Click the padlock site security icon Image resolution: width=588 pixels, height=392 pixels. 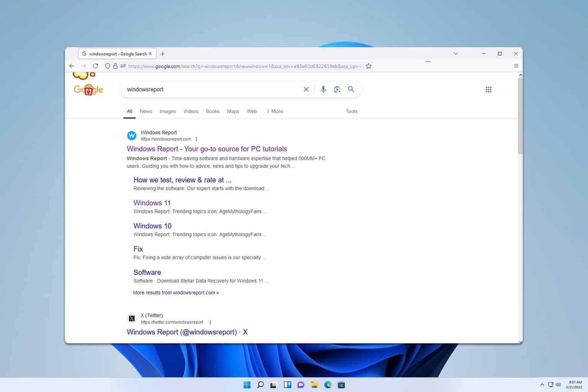coord(115,66)
